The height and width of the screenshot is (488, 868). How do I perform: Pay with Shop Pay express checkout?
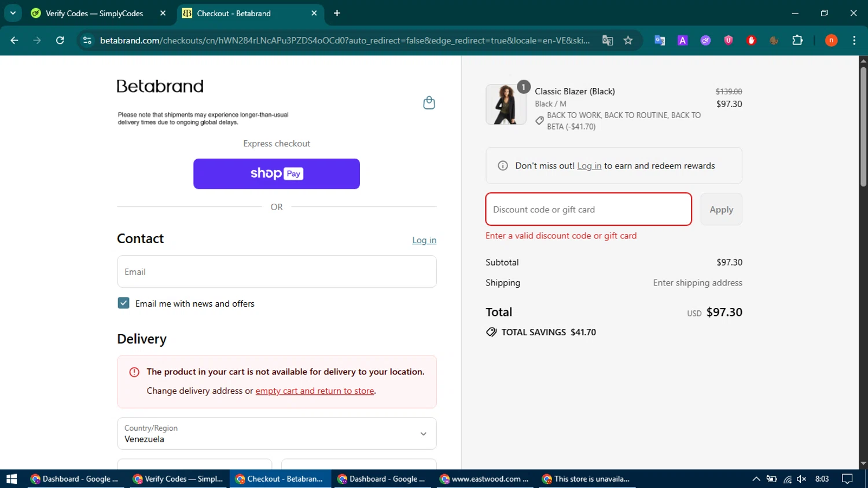coord(277,174)
